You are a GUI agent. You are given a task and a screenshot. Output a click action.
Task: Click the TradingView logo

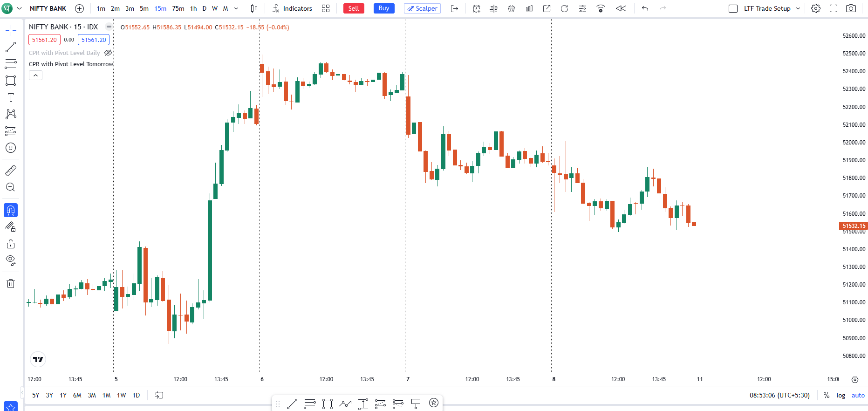point(38,359)
